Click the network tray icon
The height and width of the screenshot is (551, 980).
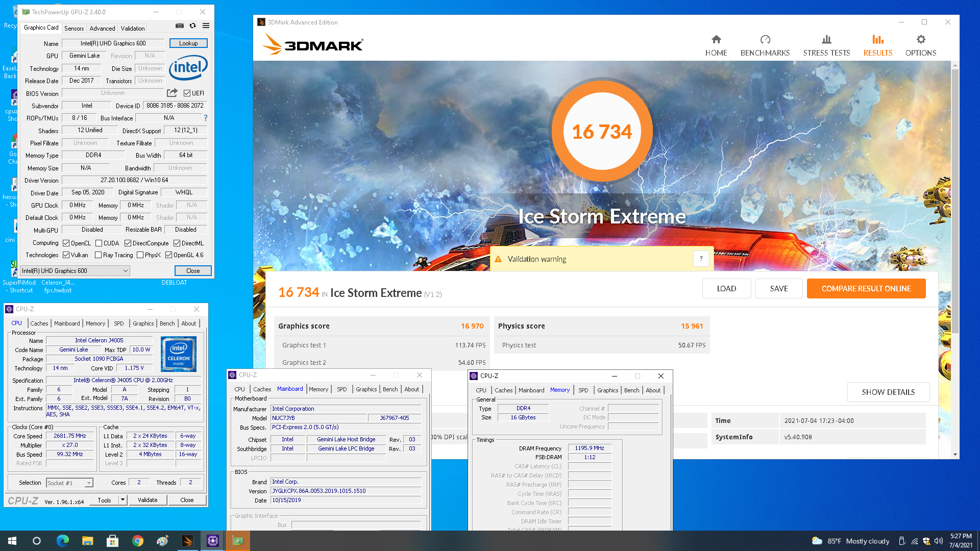[914, 541]
